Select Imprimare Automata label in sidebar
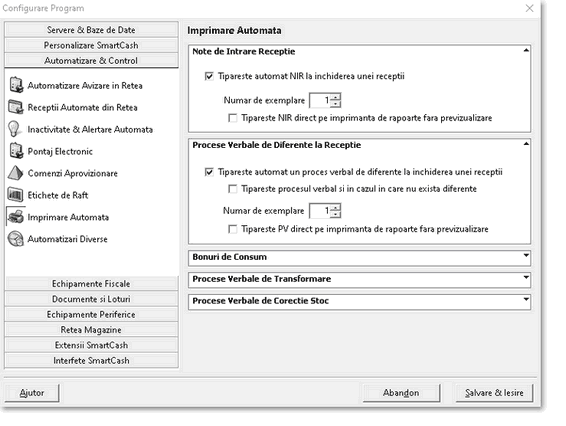566x426 pixels. point(68,217)
